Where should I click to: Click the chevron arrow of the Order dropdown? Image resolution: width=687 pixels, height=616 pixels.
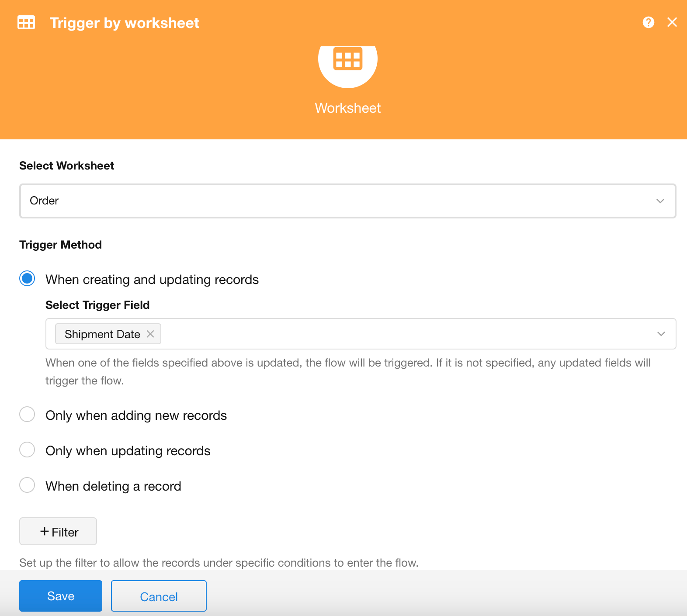coord(660,201)
